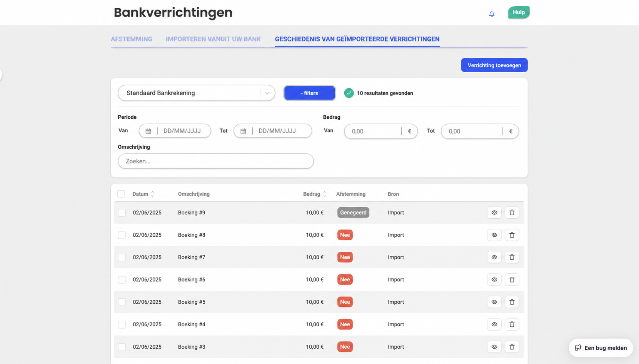Image resolution: width=639 pixels, height=364 pixels.
Task: Check the box for Boeking #3
Action: (x=122, y=347)
